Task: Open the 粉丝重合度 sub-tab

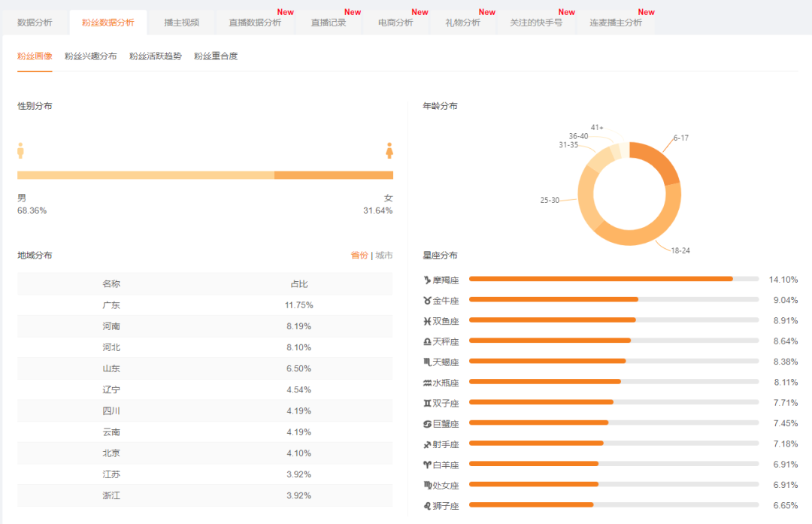Action: coord(216,56)
